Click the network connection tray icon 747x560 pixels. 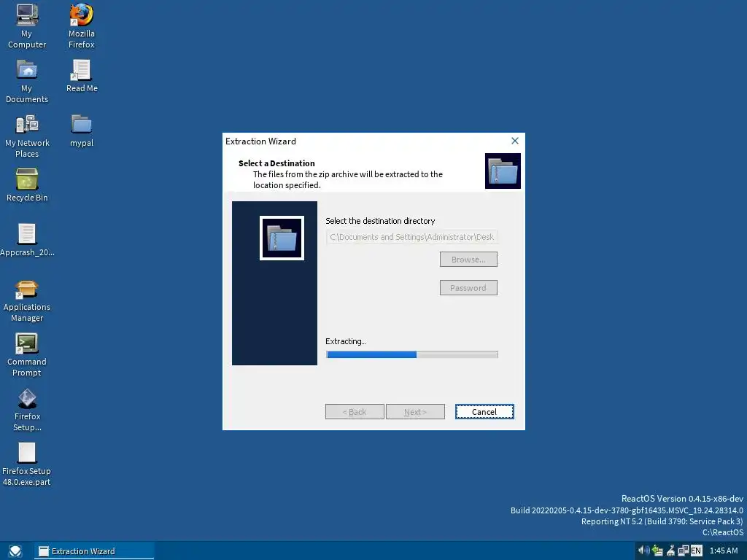[x=683, y=551]
